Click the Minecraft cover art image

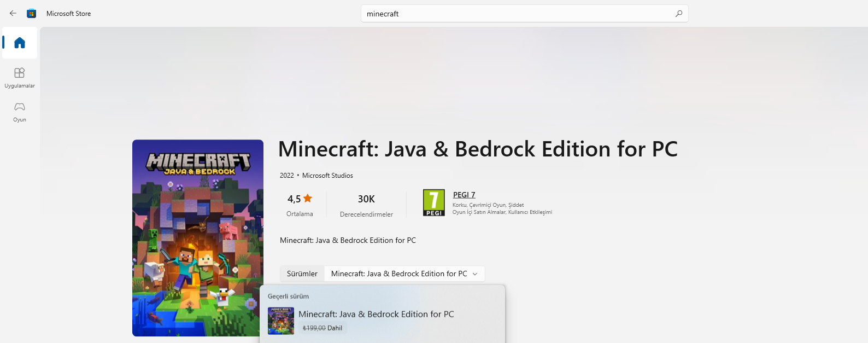[x=198, y=238]
